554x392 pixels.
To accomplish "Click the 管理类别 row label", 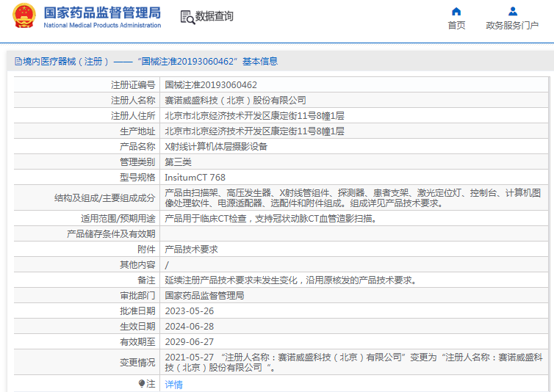I will [x=137, y=162].
